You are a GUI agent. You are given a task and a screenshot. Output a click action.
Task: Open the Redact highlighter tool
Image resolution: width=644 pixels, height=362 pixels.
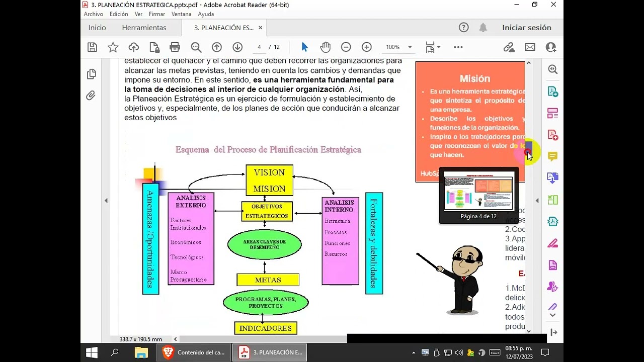553,243
